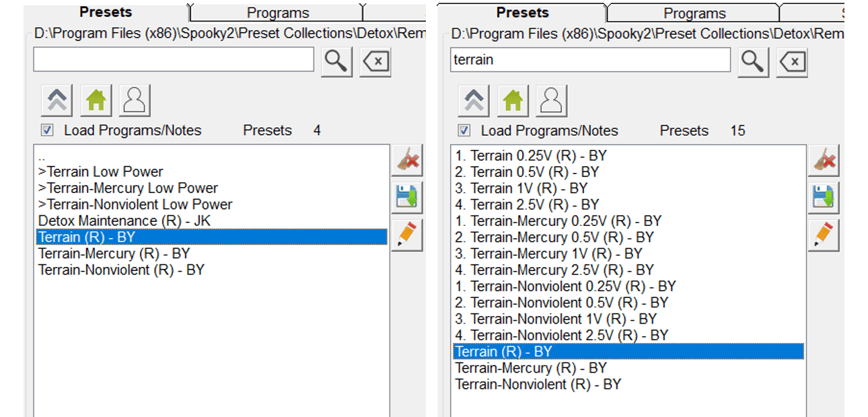868x417 pixels.
Task: Click the search magnifier next to 'terrain' text
Action: (752, 61)
